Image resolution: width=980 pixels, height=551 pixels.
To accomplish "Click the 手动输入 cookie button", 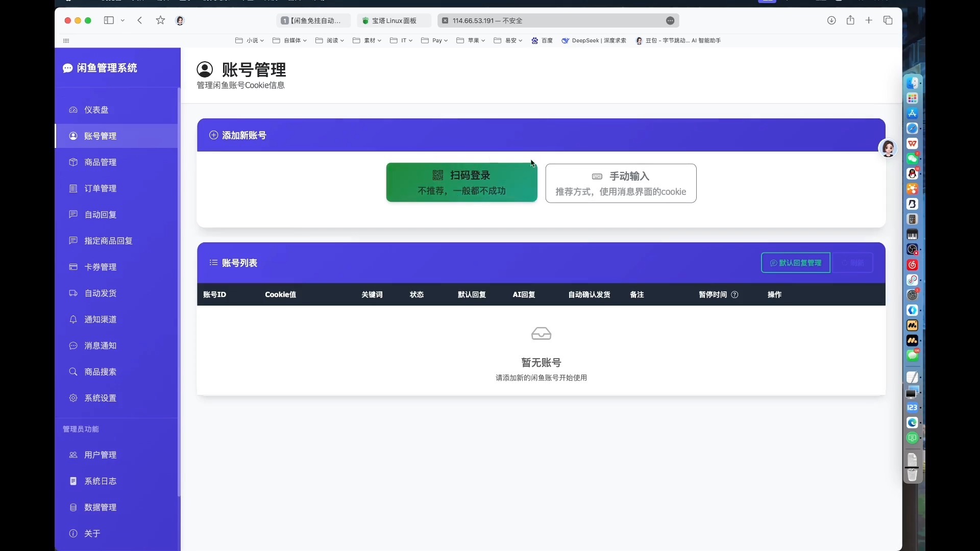I will click(x=621, y=184).
